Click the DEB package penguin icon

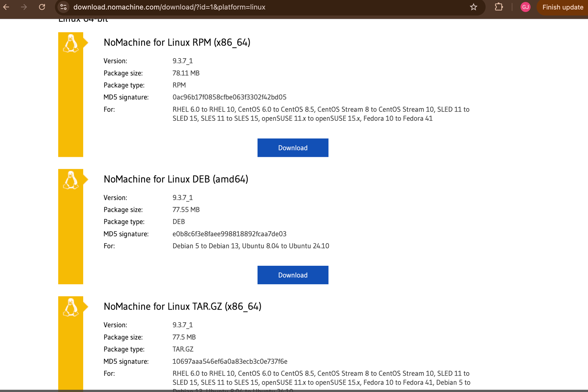tap(71, 180)
